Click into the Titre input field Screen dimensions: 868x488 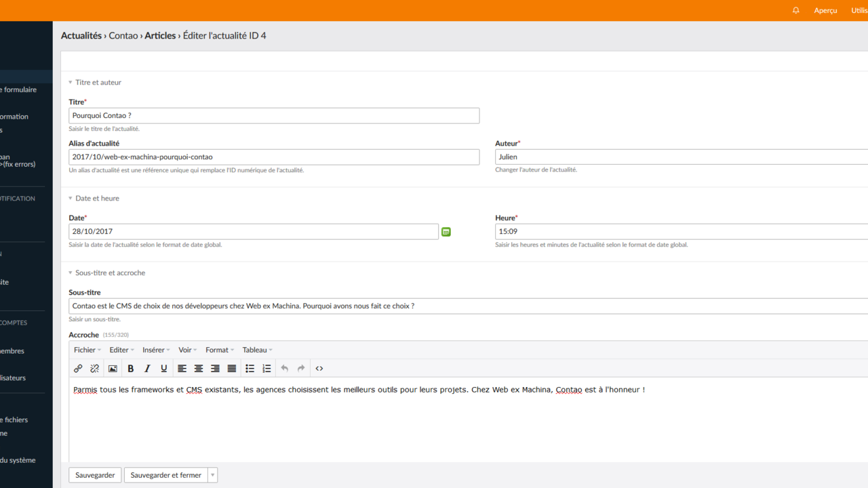pyautogui.click(x=274, y=115)
